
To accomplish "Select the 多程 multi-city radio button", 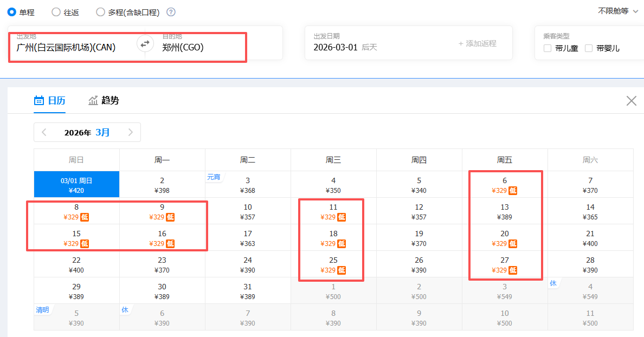I will 100,12.
